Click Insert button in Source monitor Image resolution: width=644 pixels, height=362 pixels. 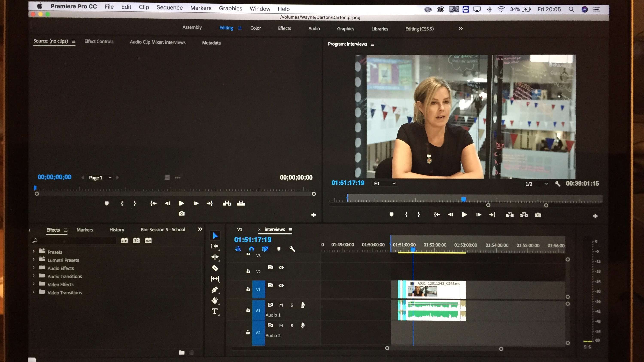click(x=227, y=203)
